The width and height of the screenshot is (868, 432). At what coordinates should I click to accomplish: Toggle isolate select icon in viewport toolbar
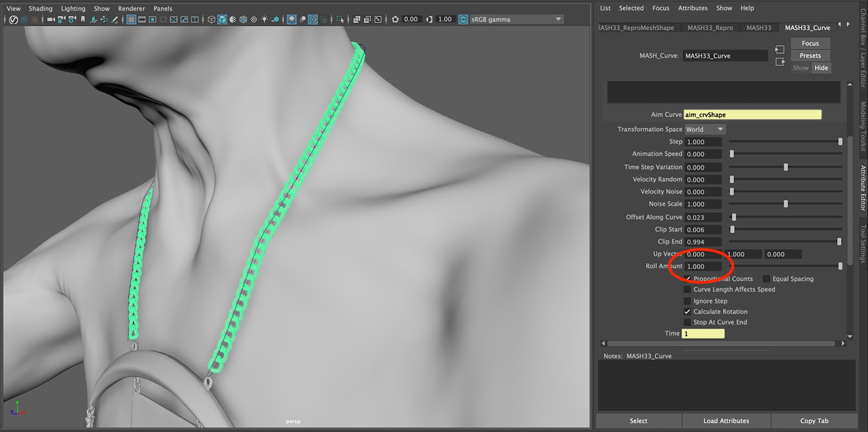(x=340, y=20)
